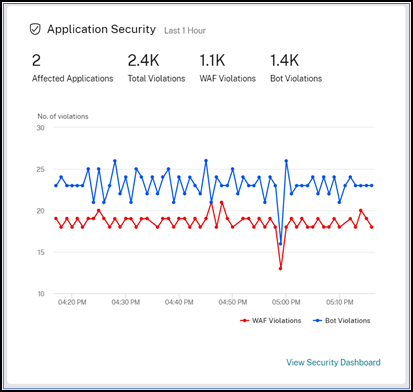The width and height of the screenshot is (413, 392).
Task: Click the Total Violations label
Action: coord(156,79)
